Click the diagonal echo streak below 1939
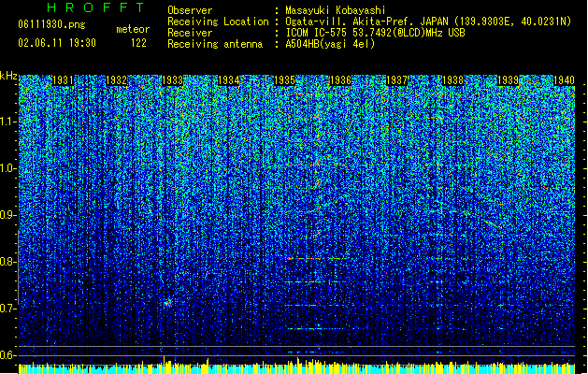Image resolution: width=588 pixels, height=374 pixels. (493, 224)
